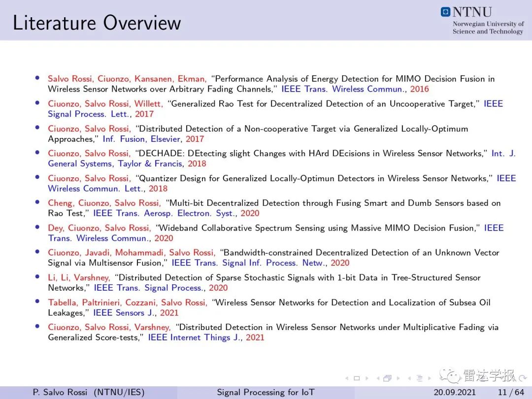
Task: Select the Signal Processing for IoT footer title
Action: pos(266,392)
